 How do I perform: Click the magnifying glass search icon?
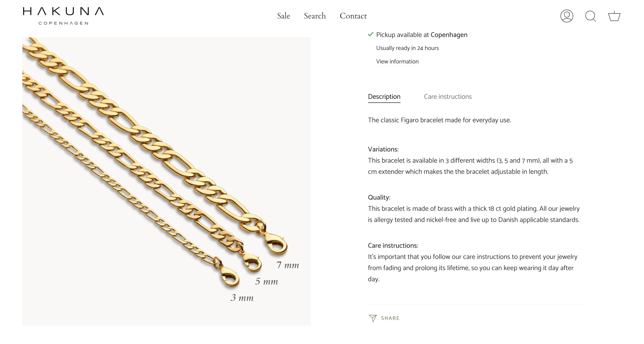point(591,16)
